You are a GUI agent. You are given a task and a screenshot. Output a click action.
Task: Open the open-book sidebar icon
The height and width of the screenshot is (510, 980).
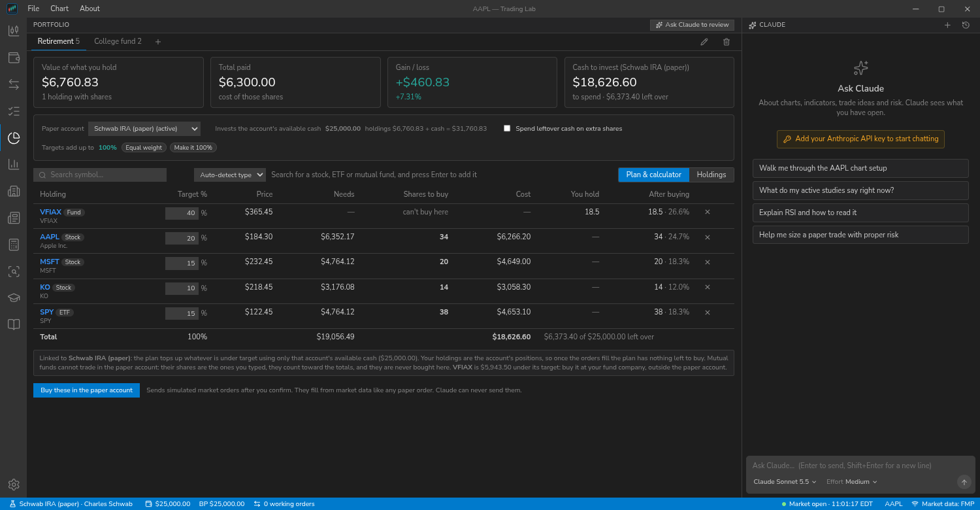tap(14, 324)
